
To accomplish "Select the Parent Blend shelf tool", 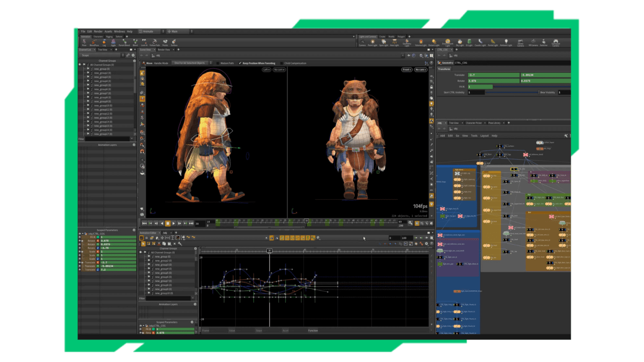I will (x=125, y=42).
